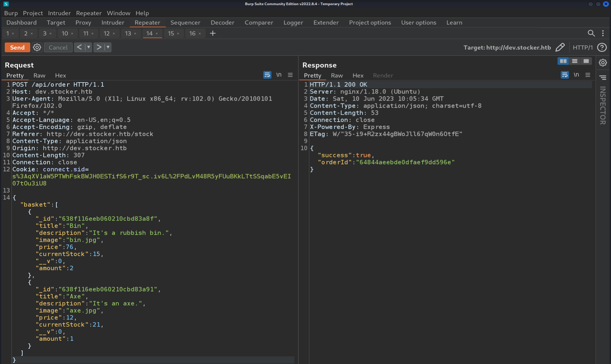Open the Help menu
Screen dimensions: 611x364
[x=142, y=13]
